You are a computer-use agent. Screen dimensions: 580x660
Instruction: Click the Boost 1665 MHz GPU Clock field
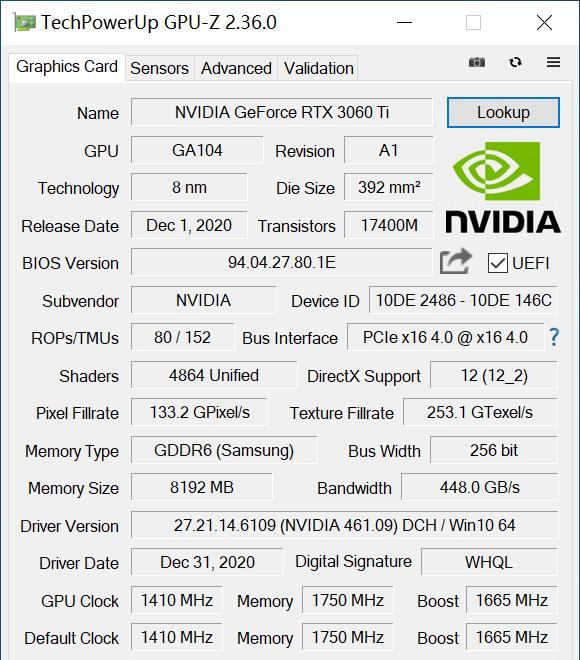[x=512, y=600]
